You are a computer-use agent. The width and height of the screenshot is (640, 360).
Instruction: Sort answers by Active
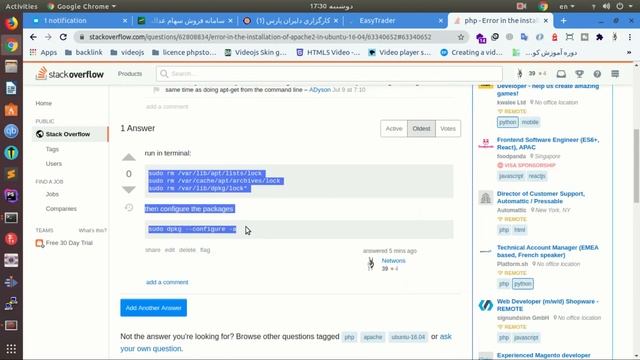tap(394, 129)
